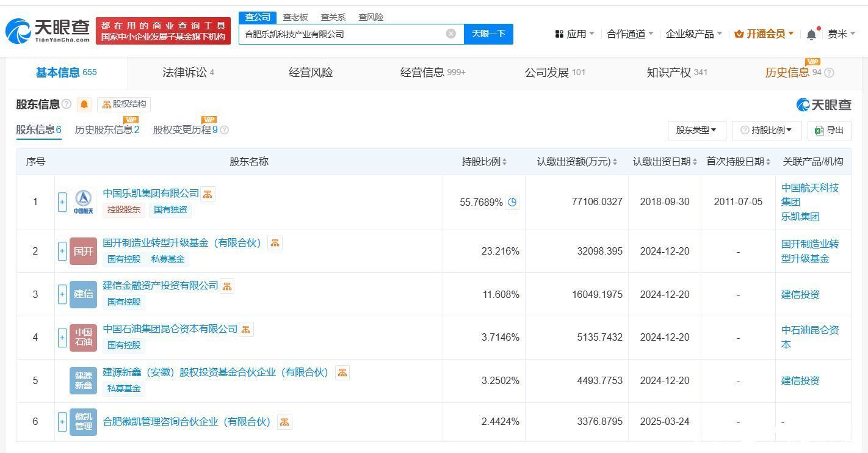Sort by 首次持股日期 column arrows
Viewport: 868px width, 453px height.
click(768, 162)
